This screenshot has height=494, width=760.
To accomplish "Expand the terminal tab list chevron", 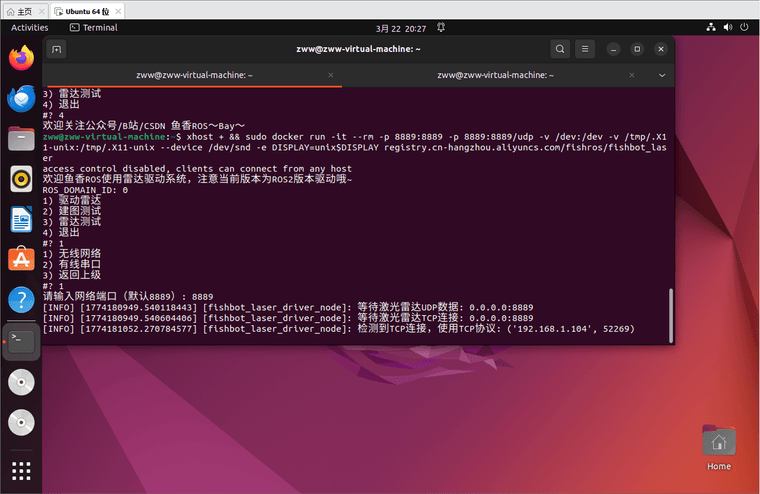I will click(662, 75).
